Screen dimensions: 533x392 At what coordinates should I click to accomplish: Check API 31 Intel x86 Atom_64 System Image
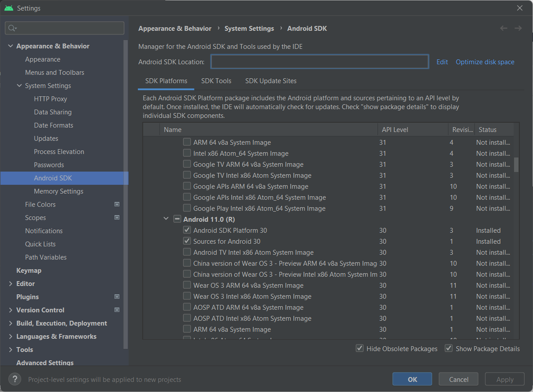187,153
